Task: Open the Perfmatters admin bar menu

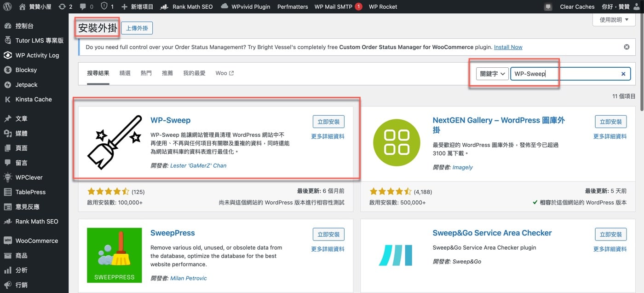Action: tap(293, 7)
